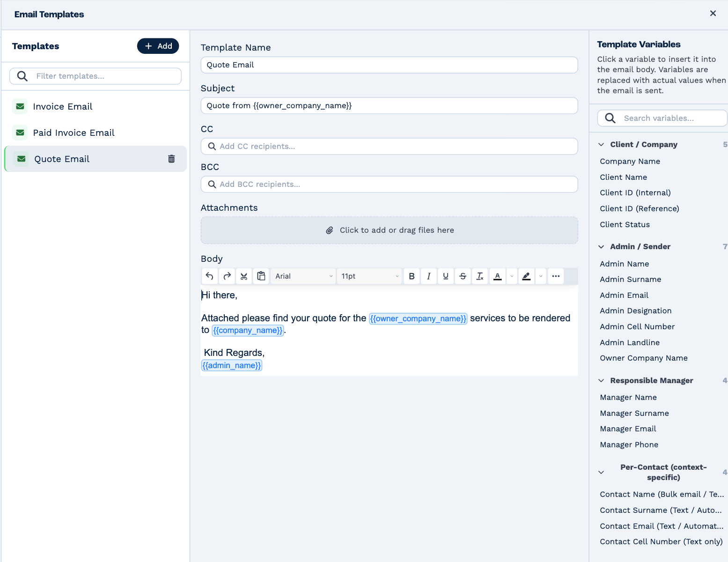
Task: Apply the highlight background color marker
Action: 526,276
